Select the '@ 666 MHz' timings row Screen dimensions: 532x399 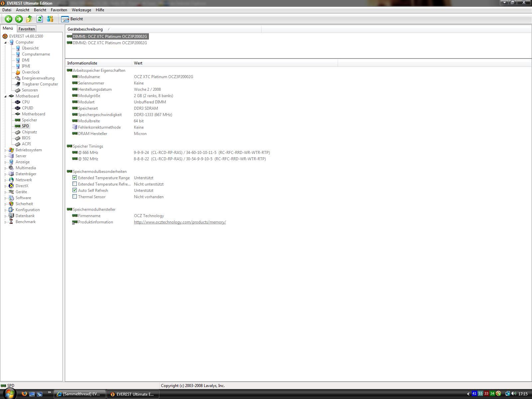click(171, 153)
